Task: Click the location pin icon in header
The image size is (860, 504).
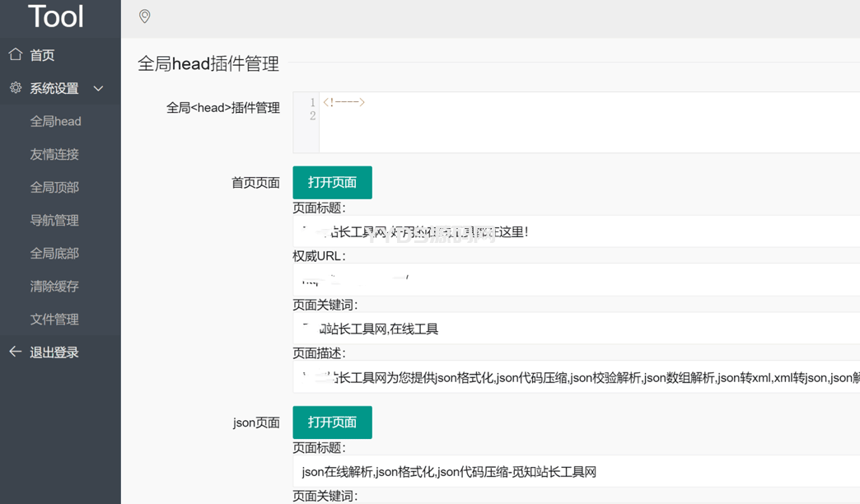Action: pyautogui.click(x=145, y=16)
